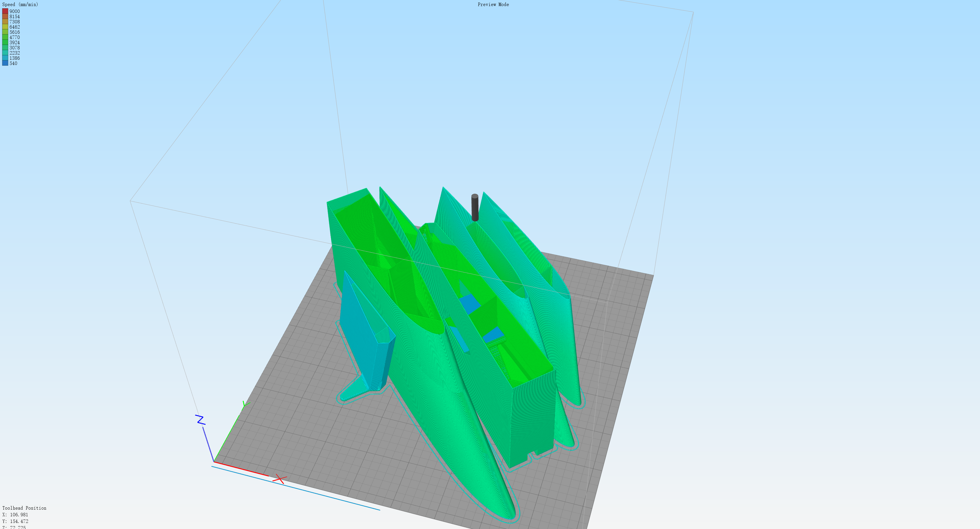Click the red 9000 speed color swatch
The width and height of the screenshot is (980, 529).
point(5,12)
